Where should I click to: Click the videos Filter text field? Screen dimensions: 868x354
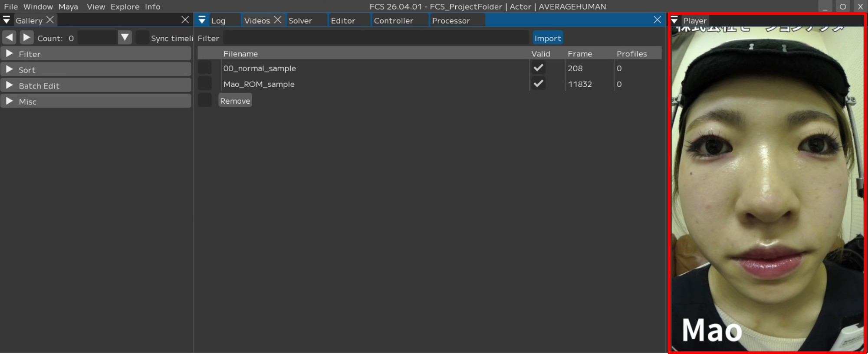(375, 38)
